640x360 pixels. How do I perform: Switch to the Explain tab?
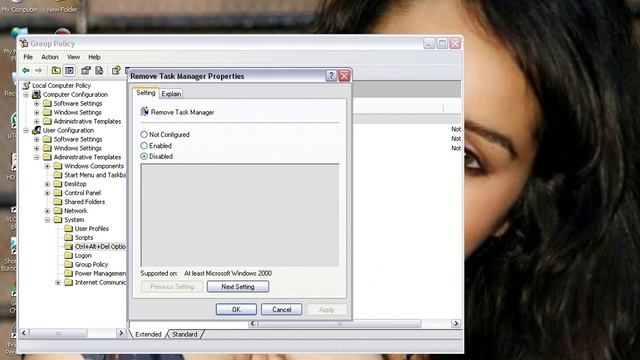[171, 94]
